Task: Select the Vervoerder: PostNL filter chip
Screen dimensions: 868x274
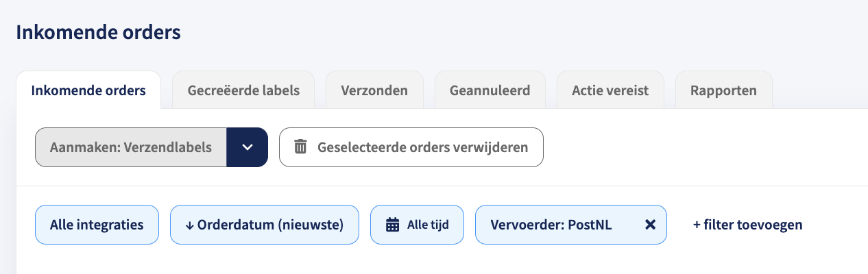Action: pos(570,225)
